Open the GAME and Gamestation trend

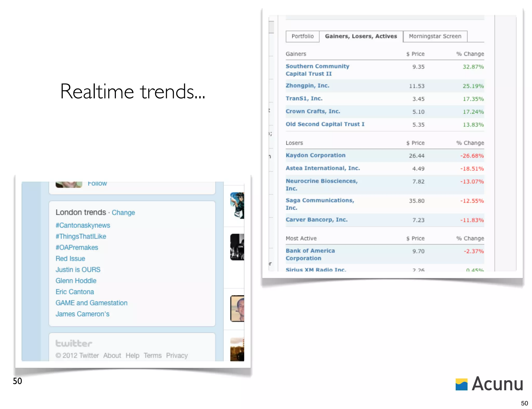point(91,303)
